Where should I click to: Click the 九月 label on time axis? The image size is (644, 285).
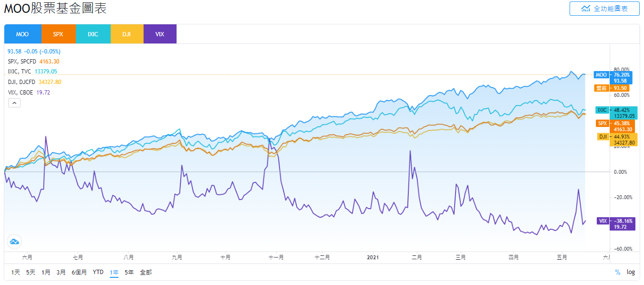click(177, 257)
